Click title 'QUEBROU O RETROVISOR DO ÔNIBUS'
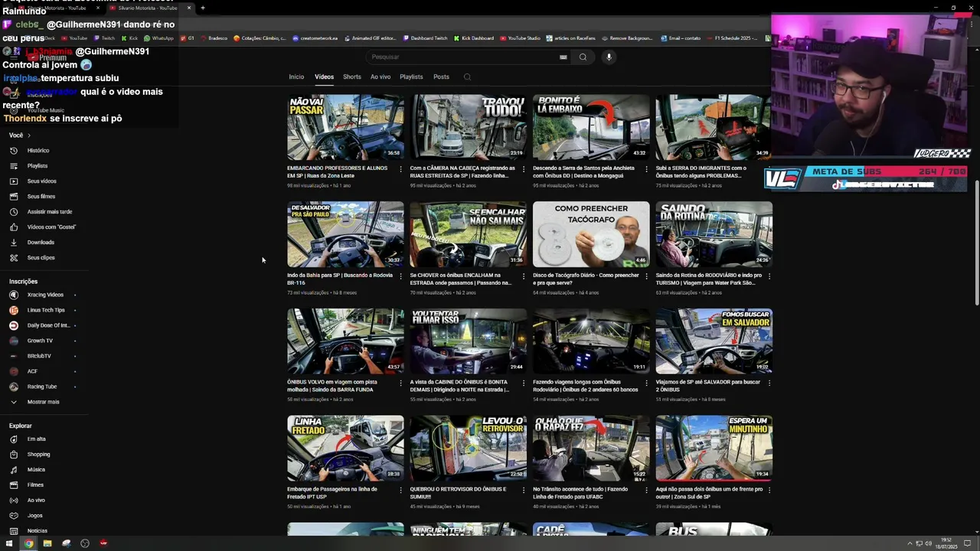The image size is (980, 551). (458, 493)
